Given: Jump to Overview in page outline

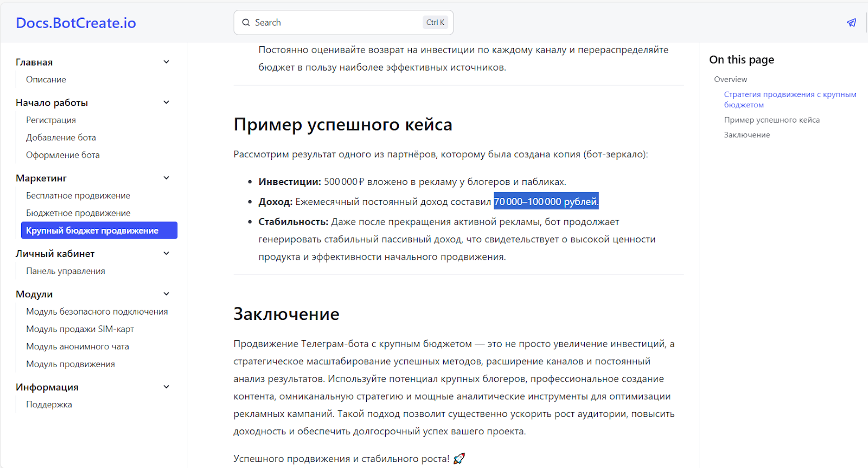Looking at the screenshot, I should point(730,79).
